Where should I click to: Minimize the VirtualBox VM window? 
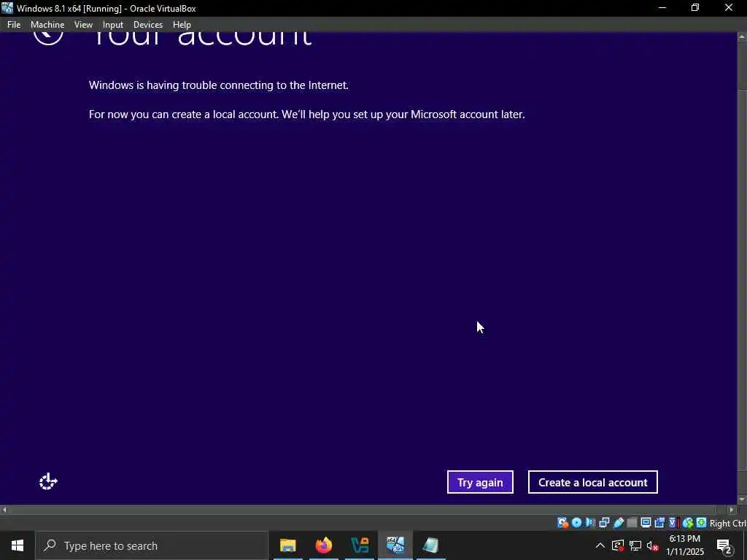pyautogui.click(x=662, y=8)
